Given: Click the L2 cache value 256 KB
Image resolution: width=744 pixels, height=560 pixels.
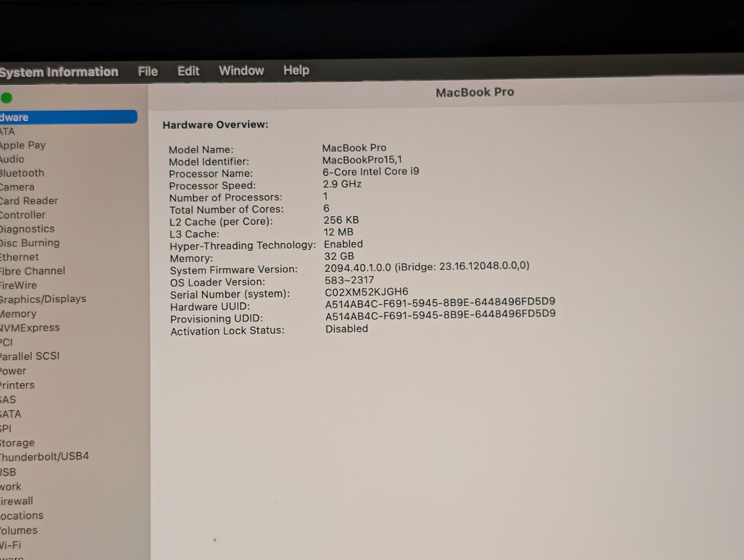Looking at the screenshot, I should click(x=341, y=220).
